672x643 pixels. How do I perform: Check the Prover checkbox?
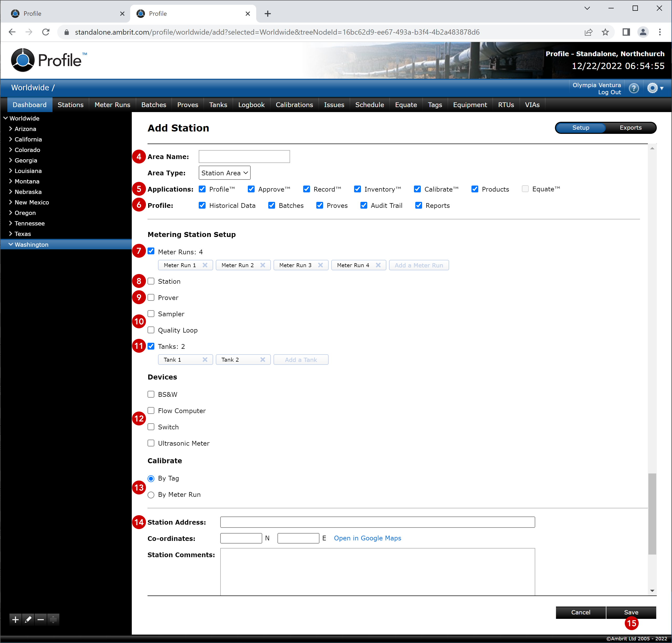pos(151,297)
